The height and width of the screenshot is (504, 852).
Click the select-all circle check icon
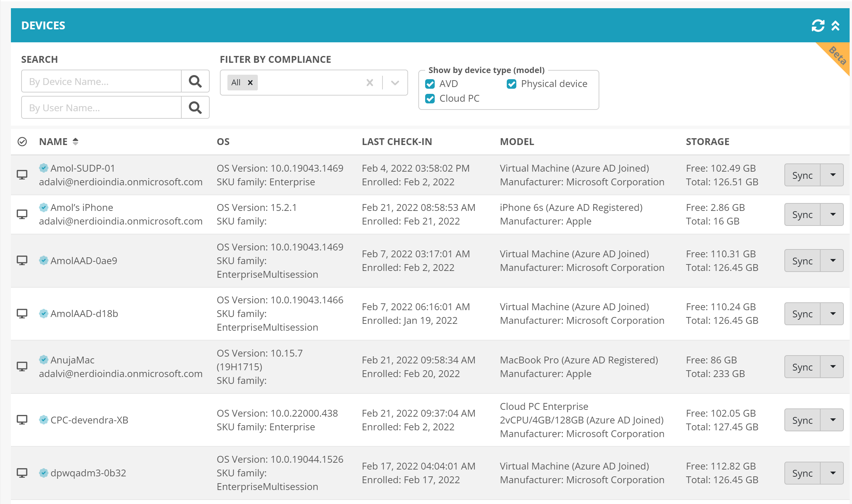point(22,142)
